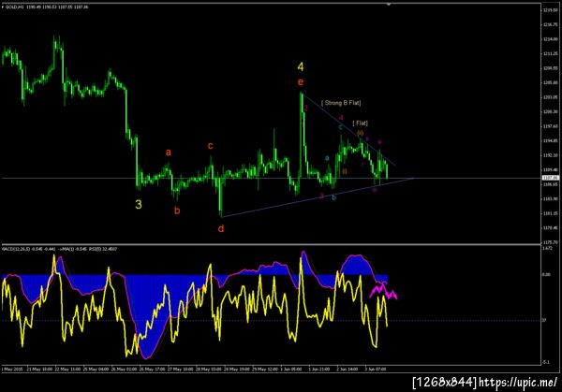
Task: Click the 26 May 01:00 time label
Action: tap(124, 369)
